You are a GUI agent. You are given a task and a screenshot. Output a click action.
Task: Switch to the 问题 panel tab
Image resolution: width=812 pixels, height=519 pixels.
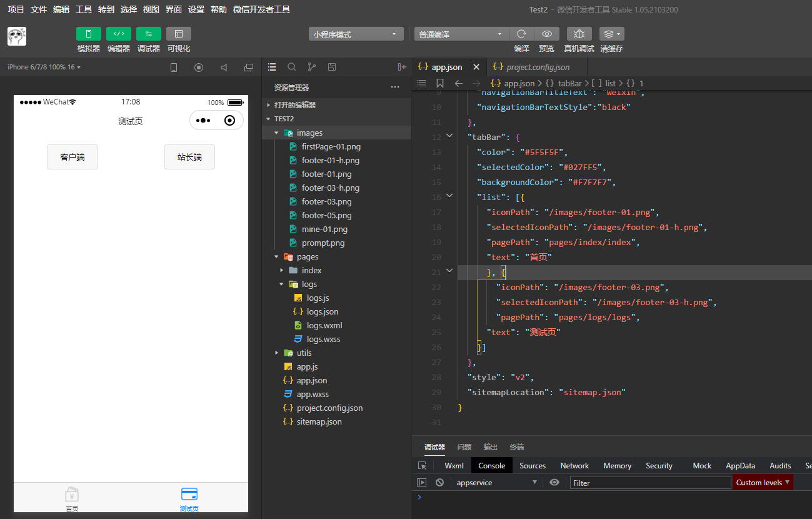click(x=464, y=447)
